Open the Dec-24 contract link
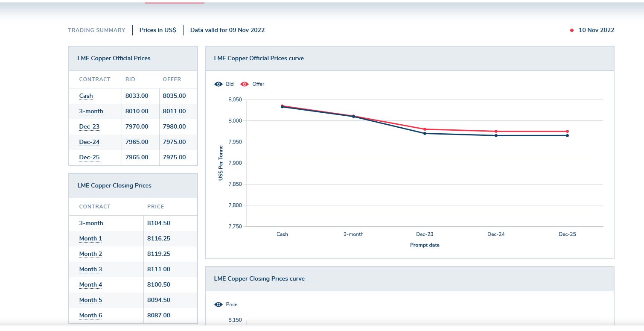Viewport: 644px width, 331px height. point(89,142)
